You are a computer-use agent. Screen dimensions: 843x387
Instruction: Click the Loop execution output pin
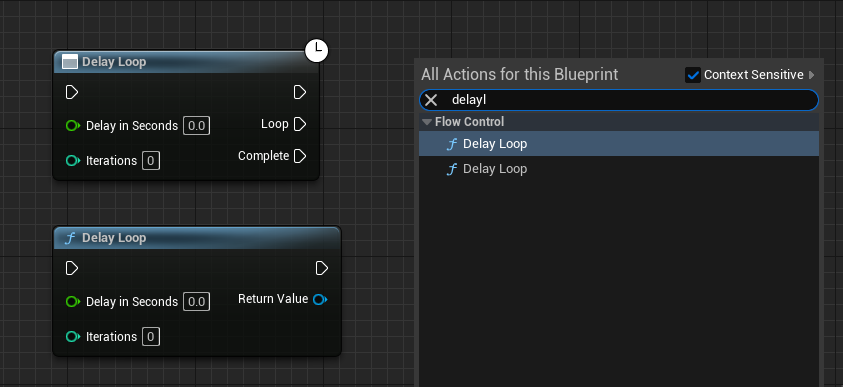301,124
